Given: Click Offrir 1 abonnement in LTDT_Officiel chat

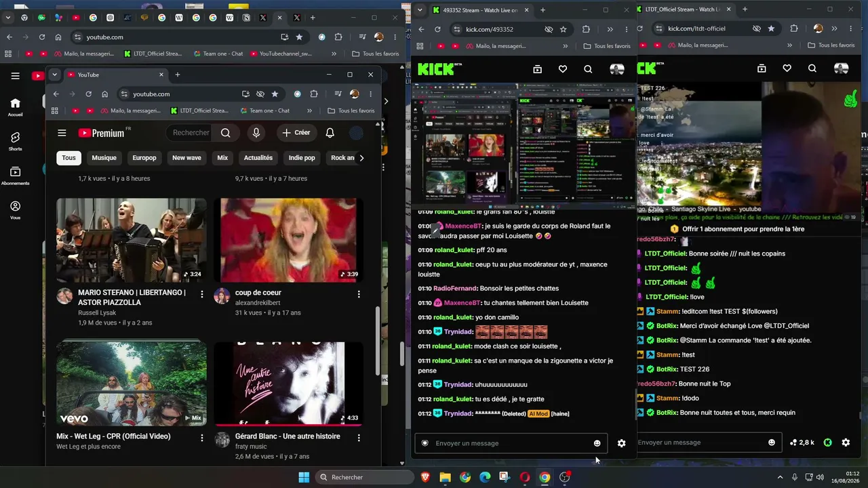Looking at the screenshot, I should point(738,229).
